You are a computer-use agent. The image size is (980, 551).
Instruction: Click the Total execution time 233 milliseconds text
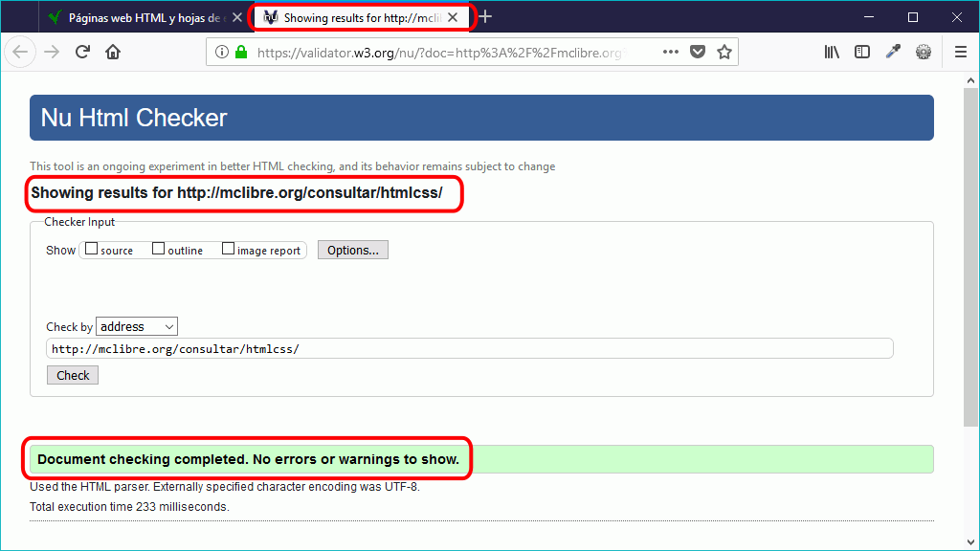point(129,507)
